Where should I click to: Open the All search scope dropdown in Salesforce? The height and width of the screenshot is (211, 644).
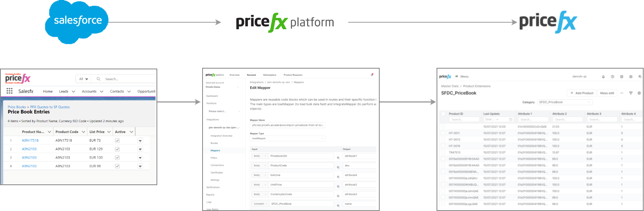tap(83, 79)
